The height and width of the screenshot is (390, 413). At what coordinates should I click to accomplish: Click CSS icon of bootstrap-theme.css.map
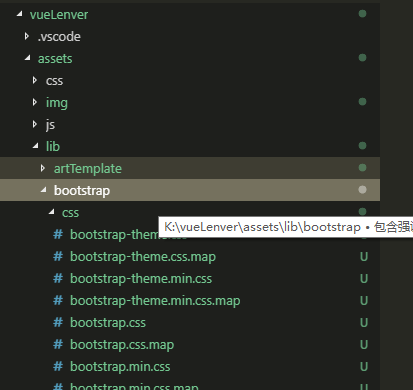pos(58,257)
